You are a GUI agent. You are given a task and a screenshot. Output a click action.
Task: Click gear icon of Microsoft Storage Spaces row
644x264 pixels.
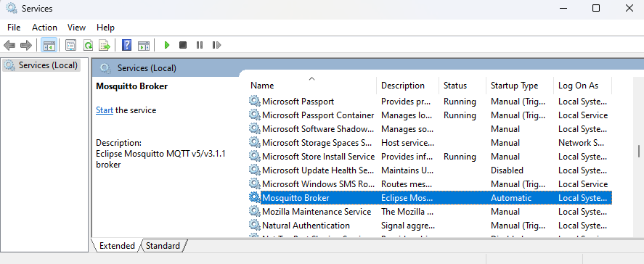tap(255, 142)
